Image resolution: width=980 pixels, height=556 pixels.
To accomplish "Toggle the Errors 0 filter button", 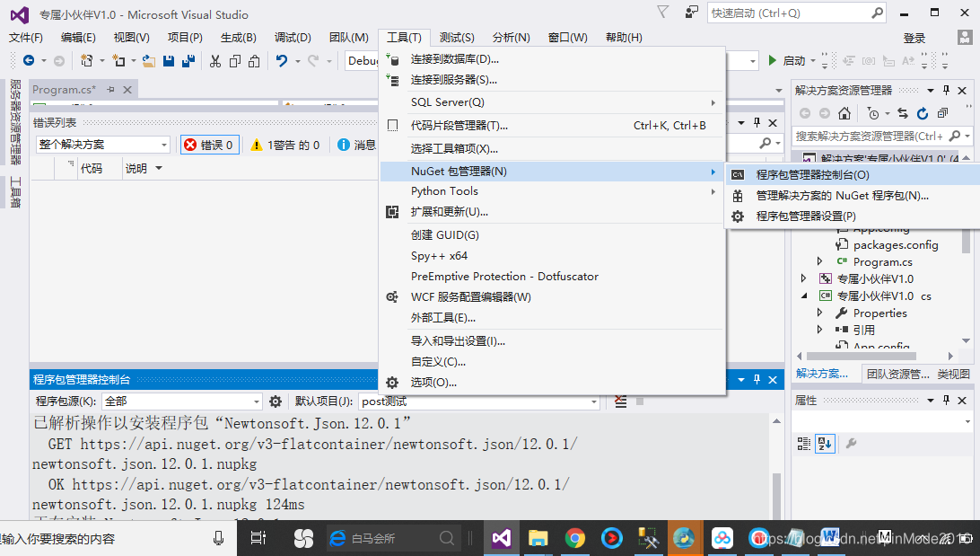I will pyautogui.click(x=210, y=146).
